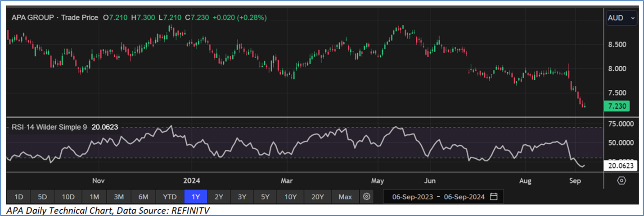This screenshot has height=216, width=644.
Task: Click the 7.230 current price tag
Action: pyautogui.click(x=617, y=106)
